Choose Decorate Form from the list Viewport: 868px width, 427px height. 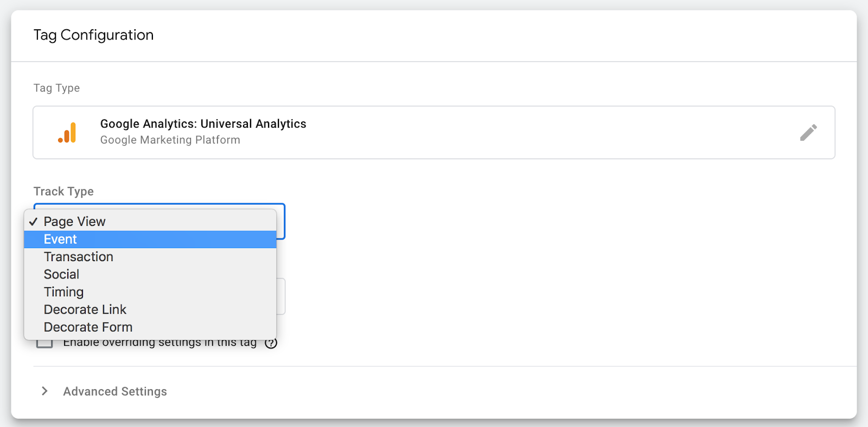[x=88, y=327]
